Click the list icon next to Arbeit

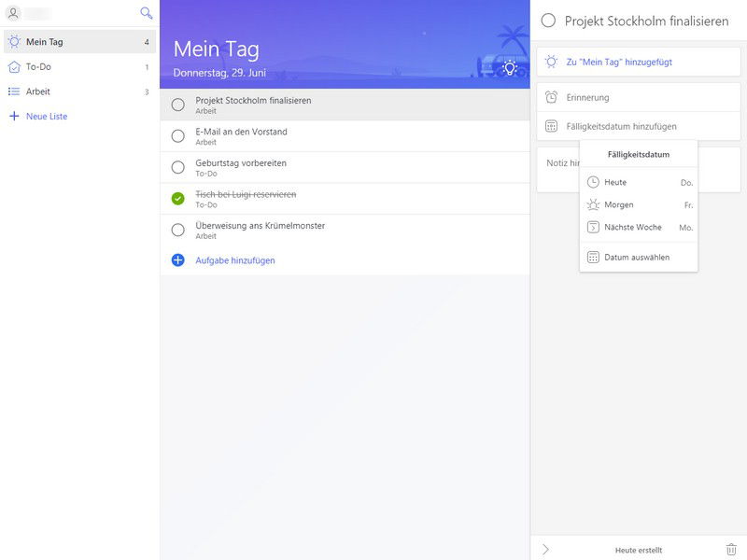(14, 91)
